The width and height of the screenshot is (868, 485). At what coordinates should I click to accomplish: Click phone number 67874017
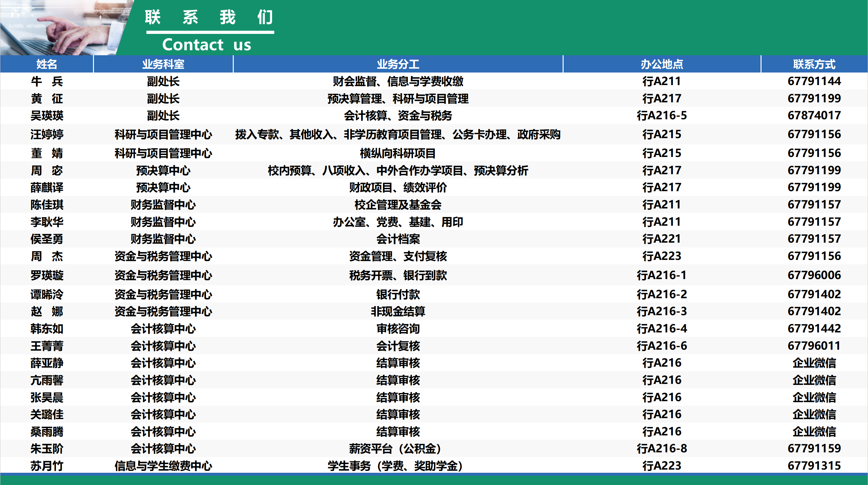click(814, 116)
